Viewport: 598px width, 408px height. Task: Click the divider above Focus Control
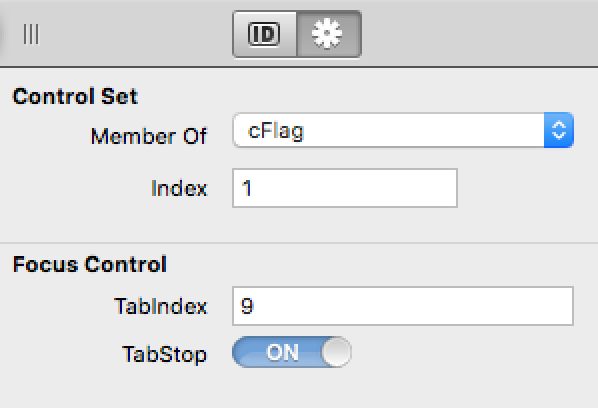299,243
